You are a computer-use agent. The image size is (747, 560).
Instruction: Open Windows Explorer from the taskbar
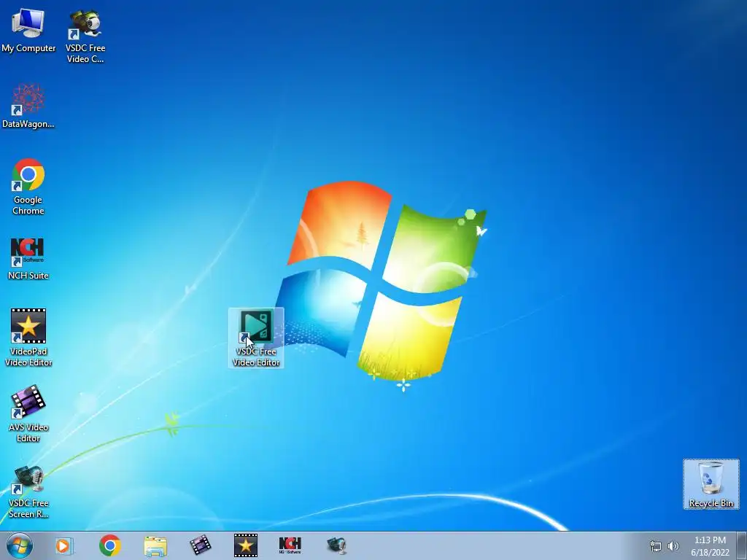pyautogui.click(x=155, y=546)
